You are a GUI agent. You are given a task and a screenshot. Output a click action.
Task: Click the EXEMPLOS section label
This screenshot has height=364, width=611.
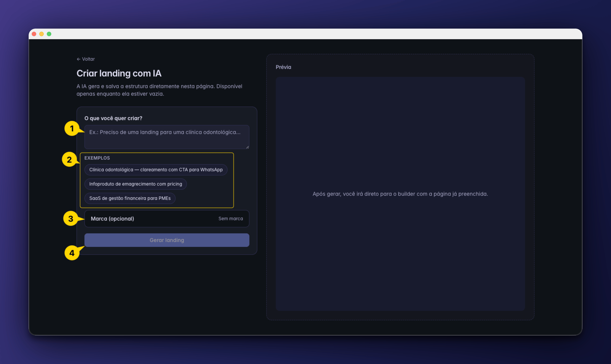coord(97,158)
